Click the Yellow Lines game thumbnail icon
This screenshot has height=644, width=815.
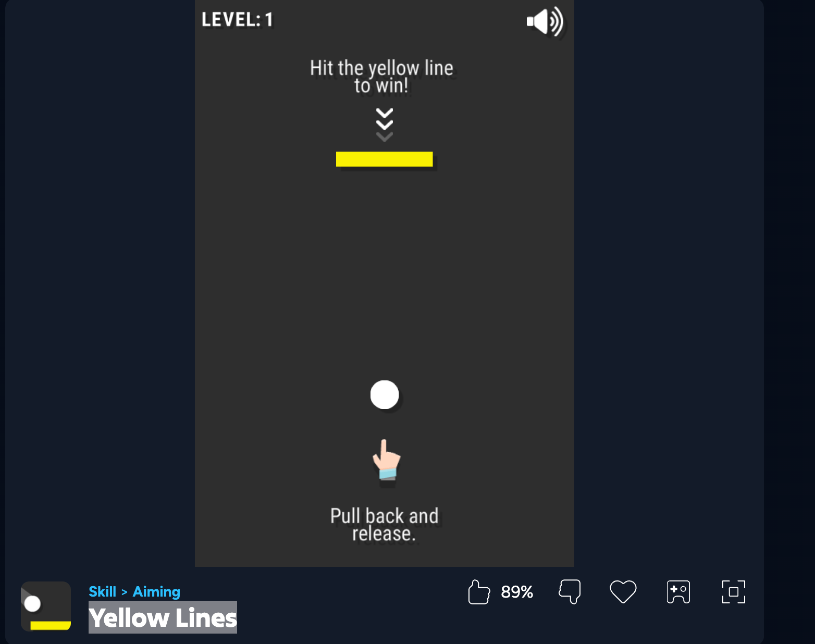(x=46, y=606)
